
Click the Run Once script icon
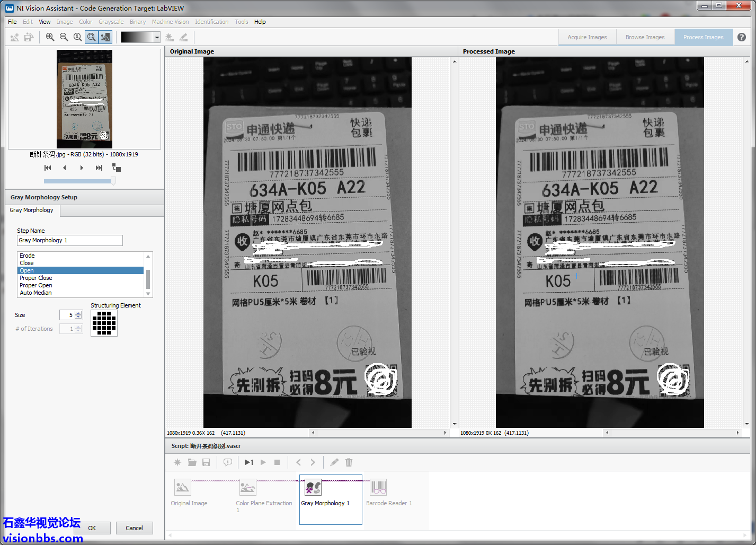(248, 462)
